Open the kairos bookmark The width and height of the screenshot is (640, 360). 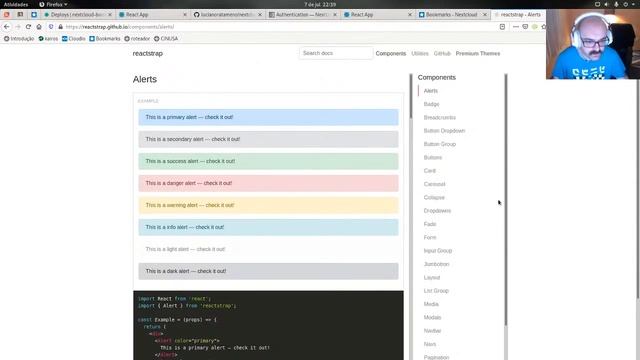tap(48, 39)
